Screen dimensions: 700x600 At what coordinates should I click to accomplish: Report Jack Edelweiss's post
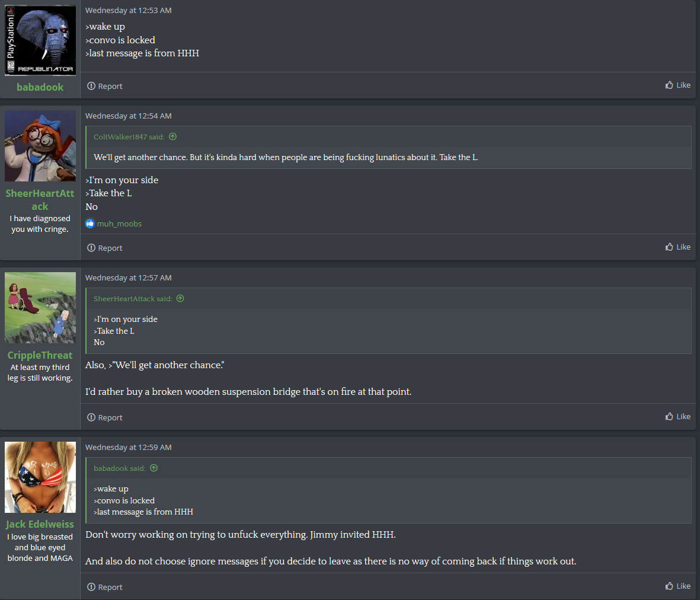(x=104, y=587)
